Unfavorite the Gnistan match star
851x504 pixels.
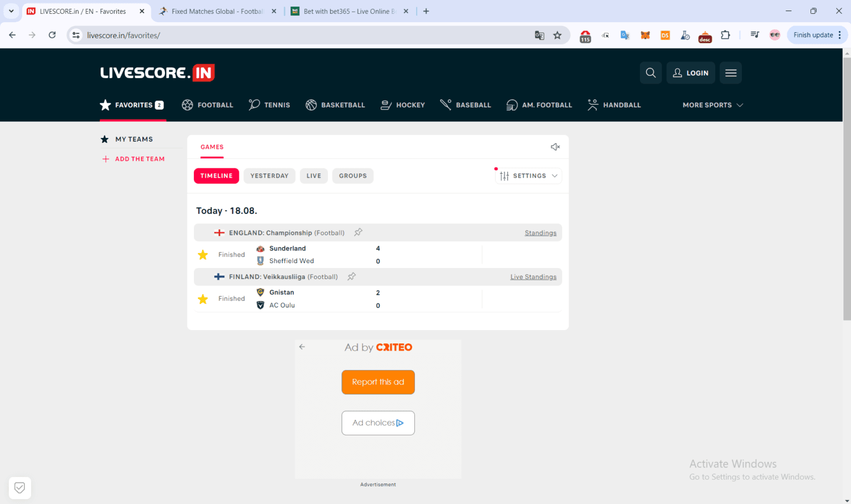click(x=203, y=299)
